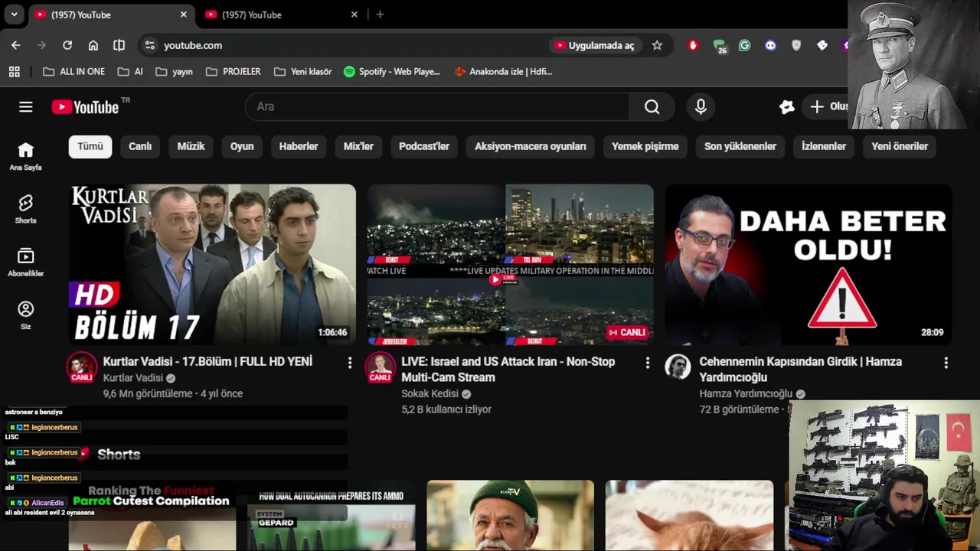Click the red extension icon in toolbar
This screenshot has height=551, width=980.
click(693, 45)
